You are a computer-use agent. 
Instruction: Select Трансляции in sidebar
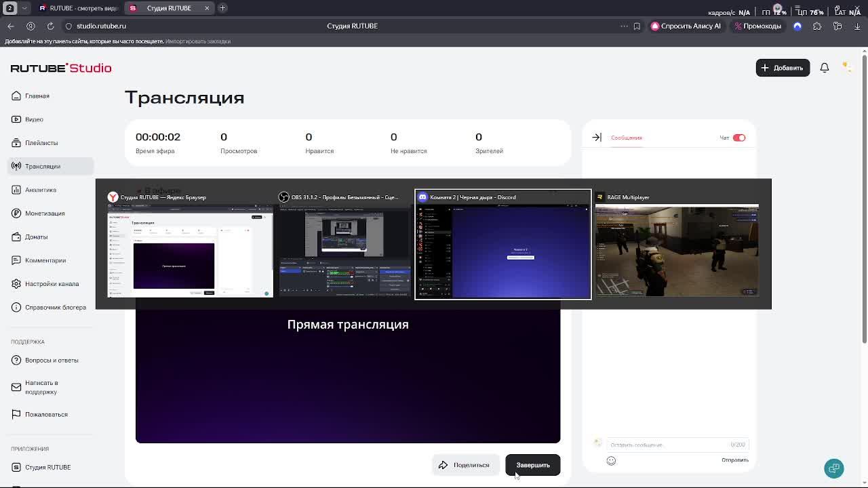[50, 166]
